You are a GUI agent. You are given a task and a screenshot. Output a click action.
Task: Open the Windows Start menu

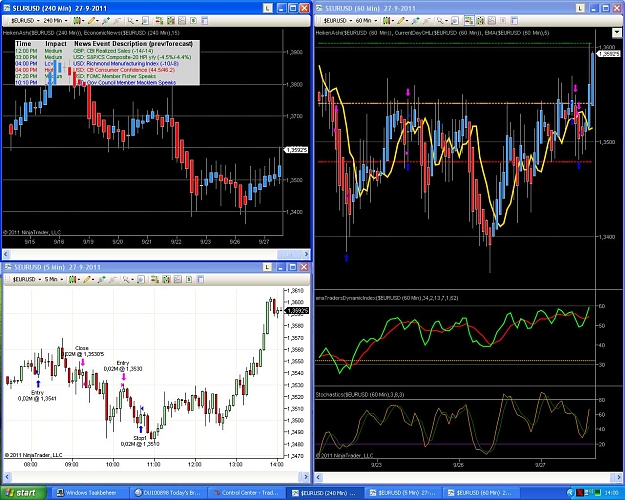coord(23,493)
